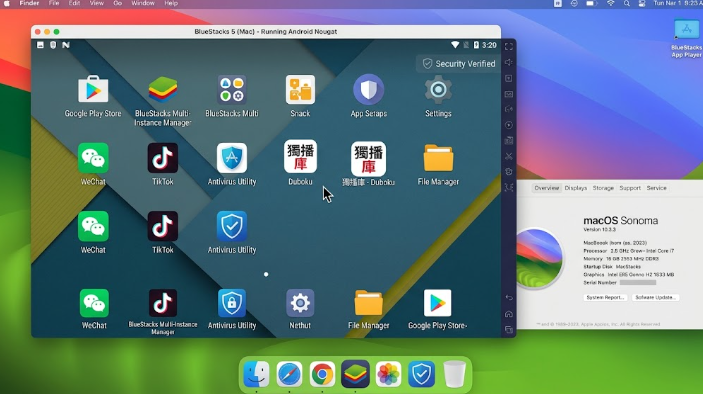The image size is (703, 394).
Task: Click the System Report... button
Action: click(605, 298)
